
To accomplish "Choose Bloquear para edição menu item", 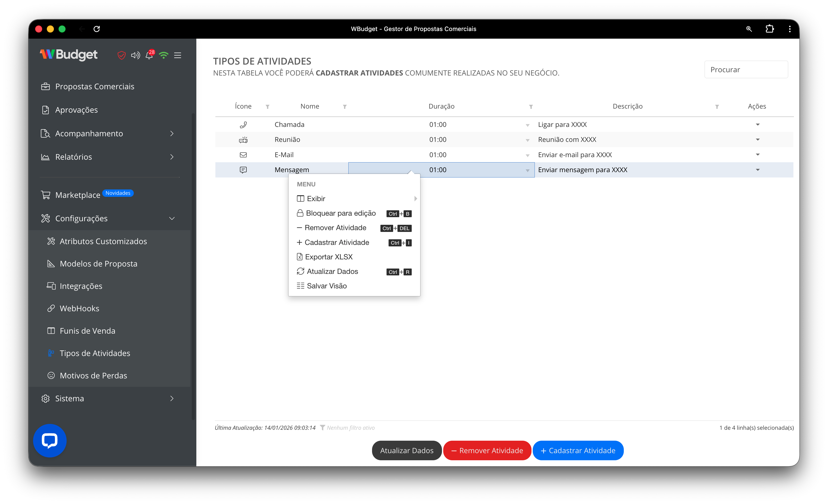I will point(341,213).
